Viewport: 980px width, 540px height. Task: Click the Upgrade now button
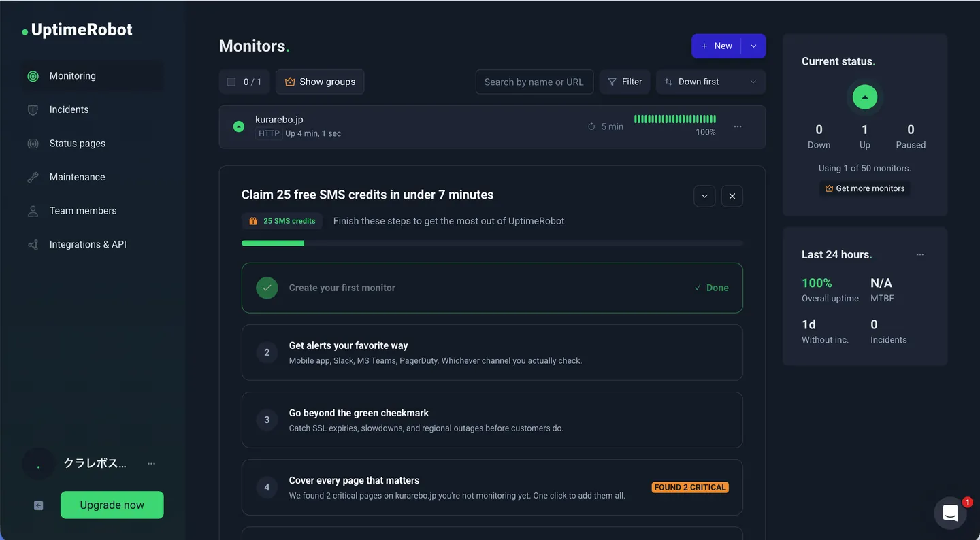point(112,505)
